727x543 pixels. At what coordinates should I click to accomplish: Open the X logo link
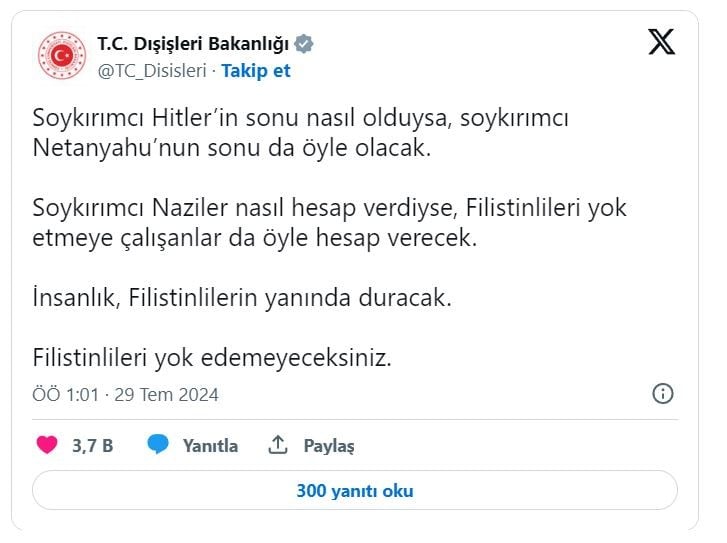coord(661,42)
